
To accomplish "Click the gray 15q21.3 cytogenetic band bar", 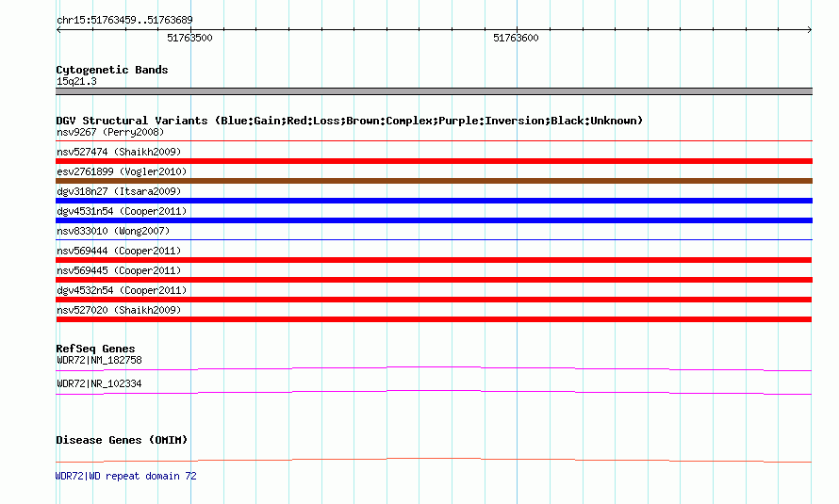I will 434,91.
